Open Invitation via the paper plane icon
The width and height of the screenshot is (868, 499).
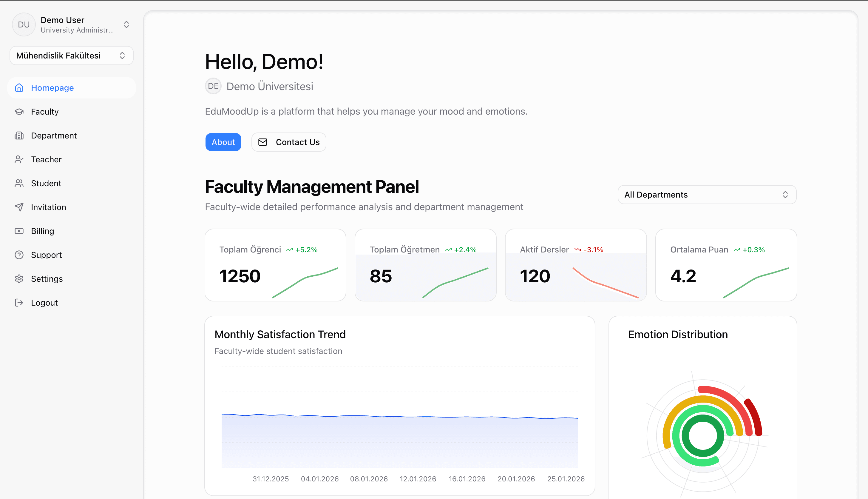click(19, 207)
